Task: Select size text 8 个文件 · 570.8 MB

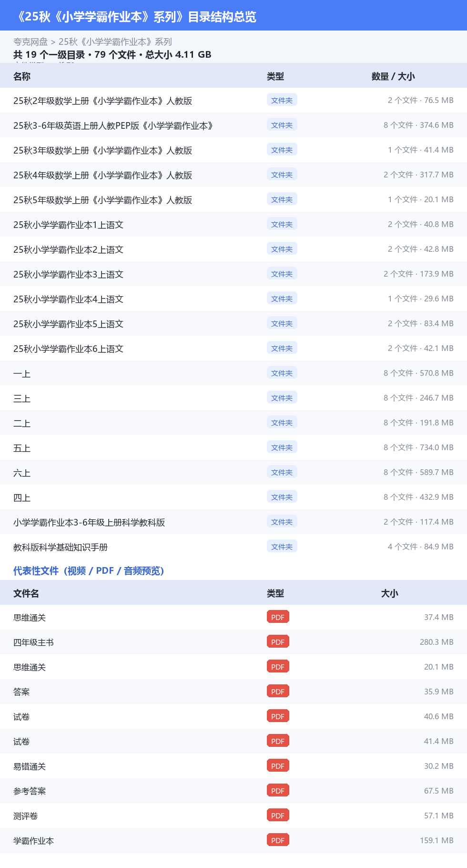Action: click(x=418, y=373)
